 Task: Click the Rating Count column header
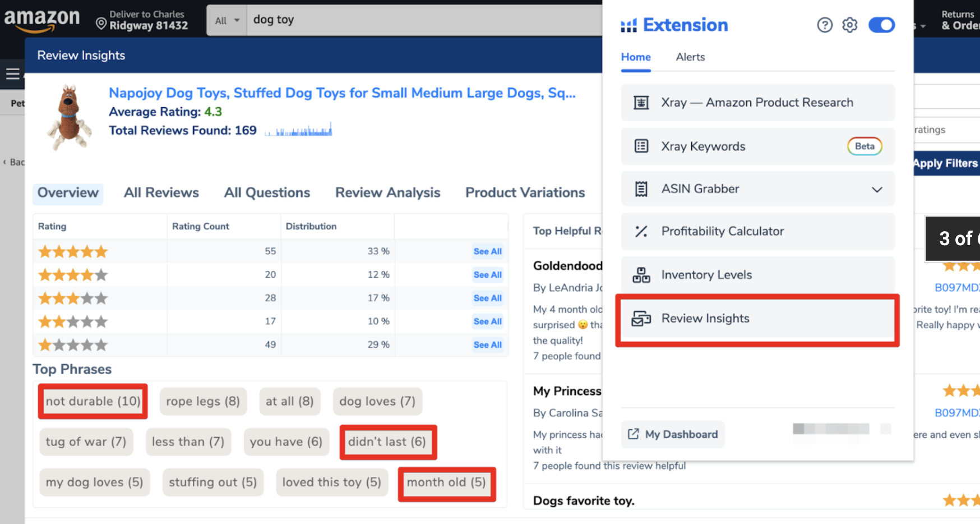201,227
